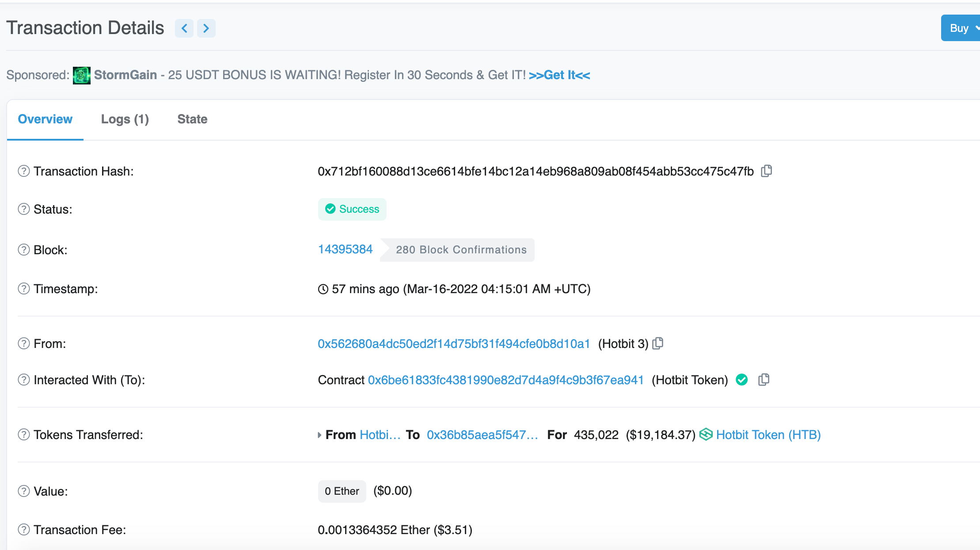980x550 pixels.
Task: Select the Overview tab
Action: (45, 119)
